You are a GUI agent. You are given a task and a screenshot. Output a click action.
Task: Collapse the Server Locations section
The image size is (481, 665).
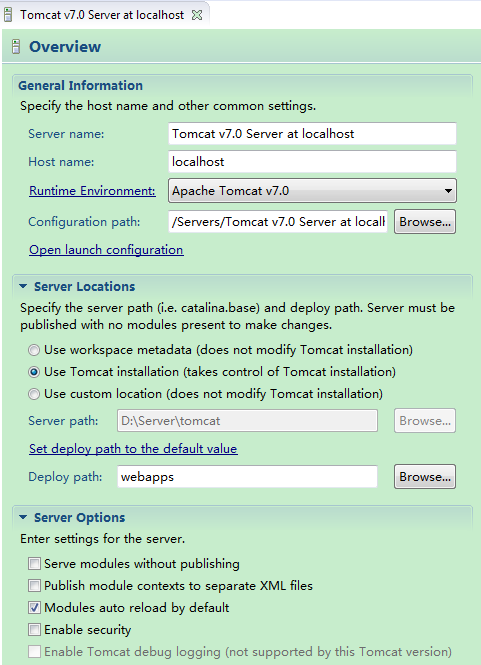[x=23, y=286]
